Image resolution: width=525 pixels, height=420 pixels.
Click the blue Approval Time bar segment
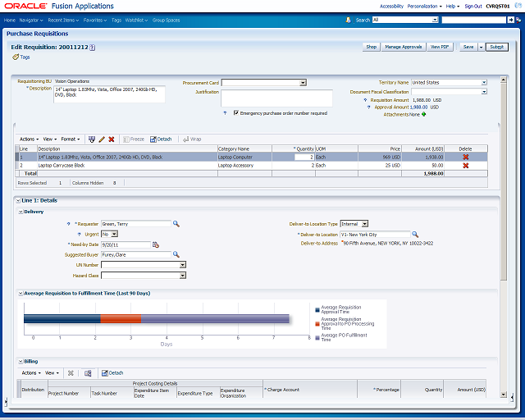click(x=62, y=318)
